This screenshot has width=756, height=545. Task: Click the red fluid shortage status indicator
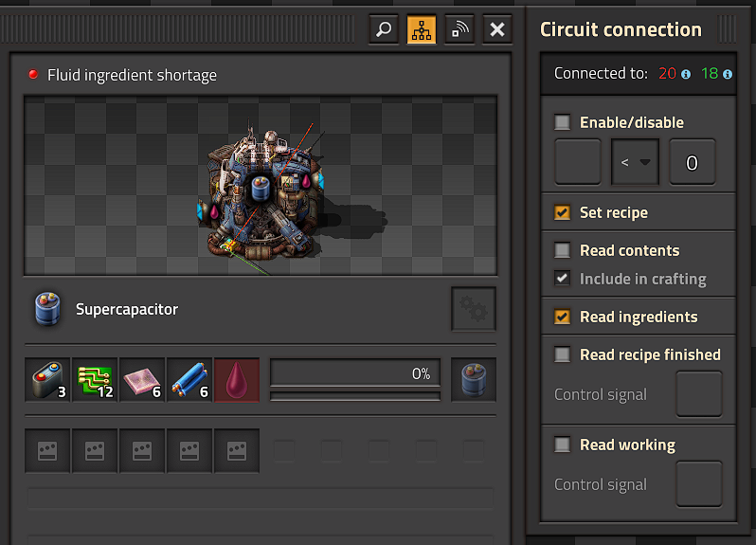[x=33, y=74]
